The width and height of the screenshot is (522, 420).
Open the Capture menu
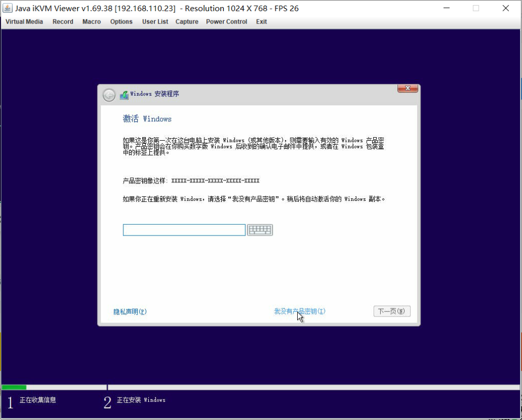187,22
